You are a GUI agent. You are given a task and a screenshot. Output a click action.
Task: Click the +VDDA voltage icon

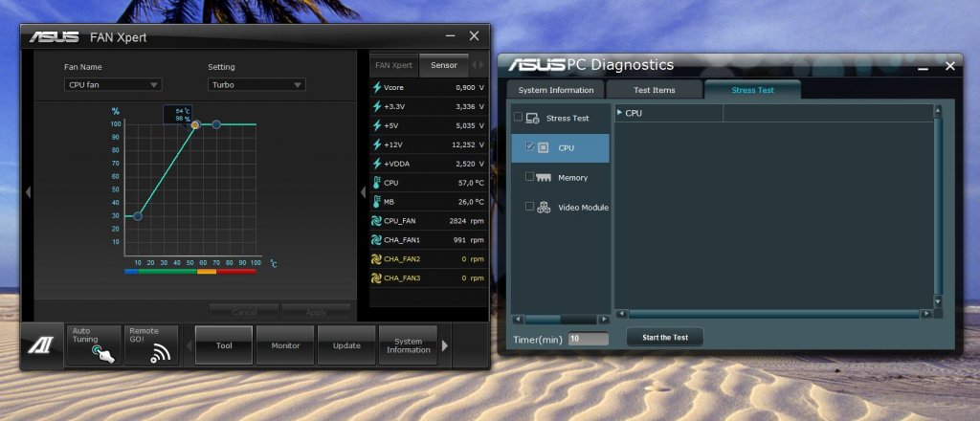(x=376, y=164)
